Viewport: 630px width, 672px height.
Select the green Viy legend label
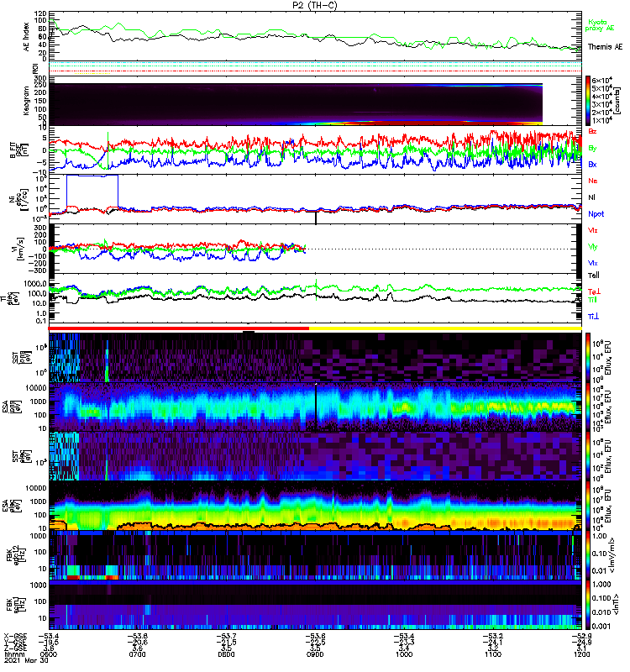coord(592,247)
